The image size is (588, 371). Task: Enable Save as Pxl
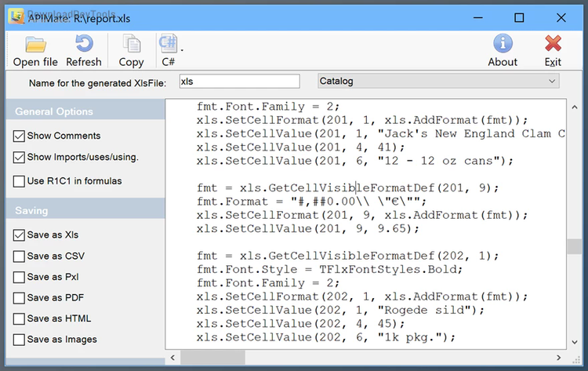pyautogui.click(x=19, y=277)
